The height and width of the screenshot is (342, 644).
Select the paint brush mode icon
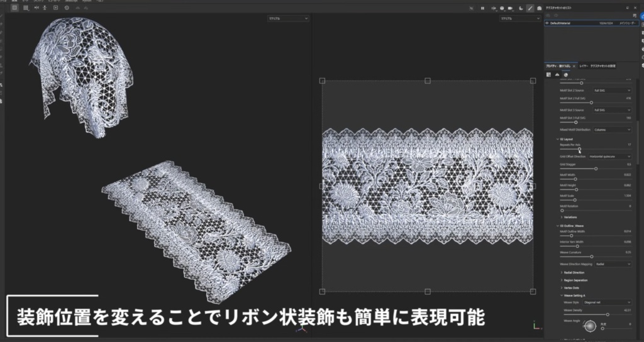pos(530,8)
